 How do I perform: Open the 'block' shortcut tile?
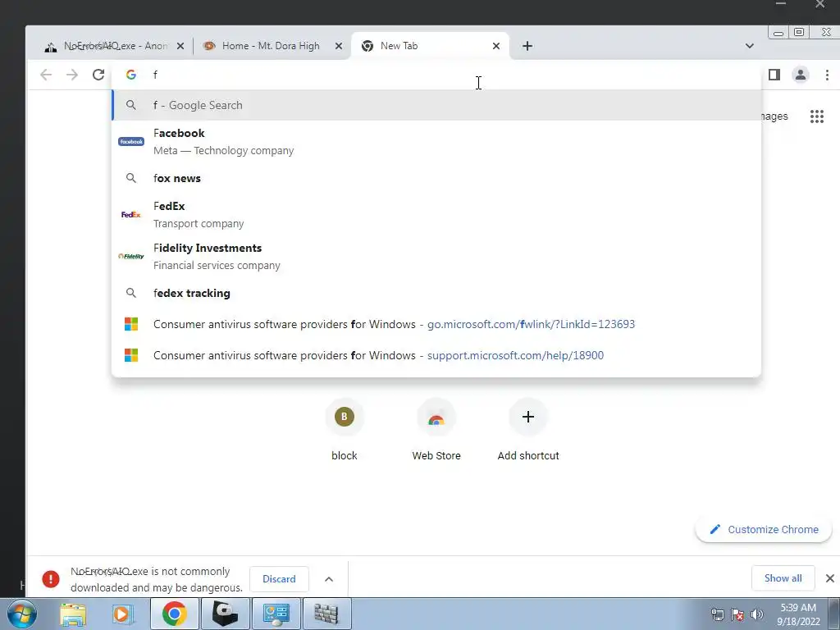345,430
